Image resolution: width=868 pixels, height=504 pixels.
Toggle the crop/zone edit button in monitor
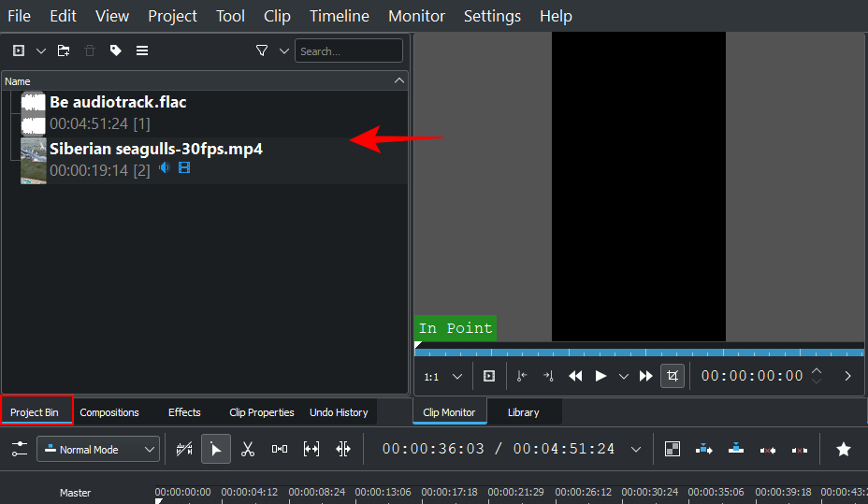pyautogui.click(x=672, y=376)
